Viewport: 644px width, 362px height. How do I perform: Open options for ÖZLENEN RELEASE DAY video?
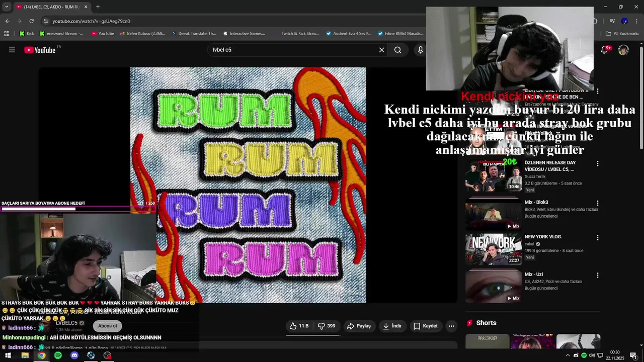(598, 163)
